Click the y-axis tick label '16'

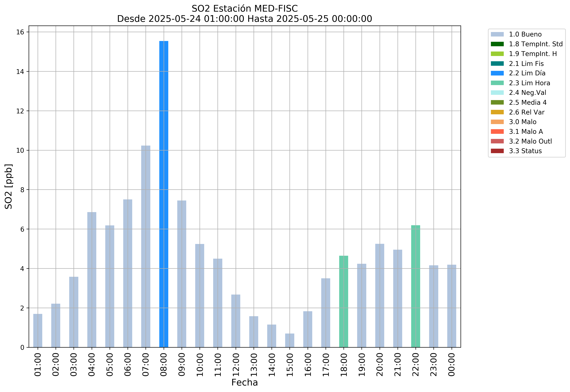20,32
